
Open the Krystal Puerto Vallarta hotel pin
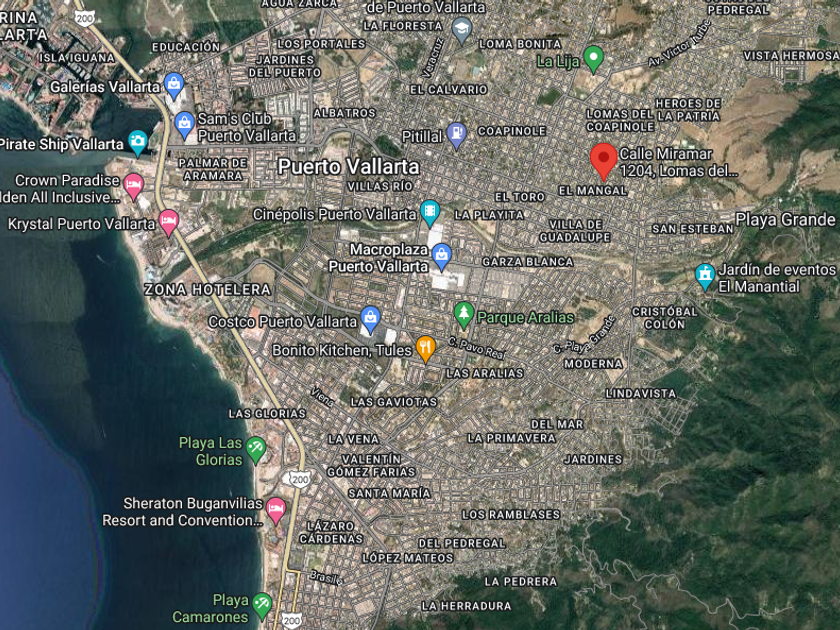click(x=168, y=223)
